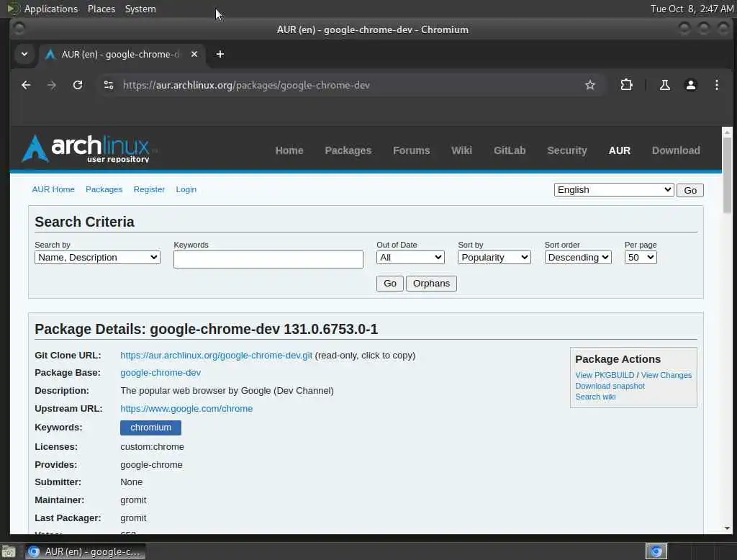
Task: Open the Out of Date dropdown
Action: tap(410, 257)
